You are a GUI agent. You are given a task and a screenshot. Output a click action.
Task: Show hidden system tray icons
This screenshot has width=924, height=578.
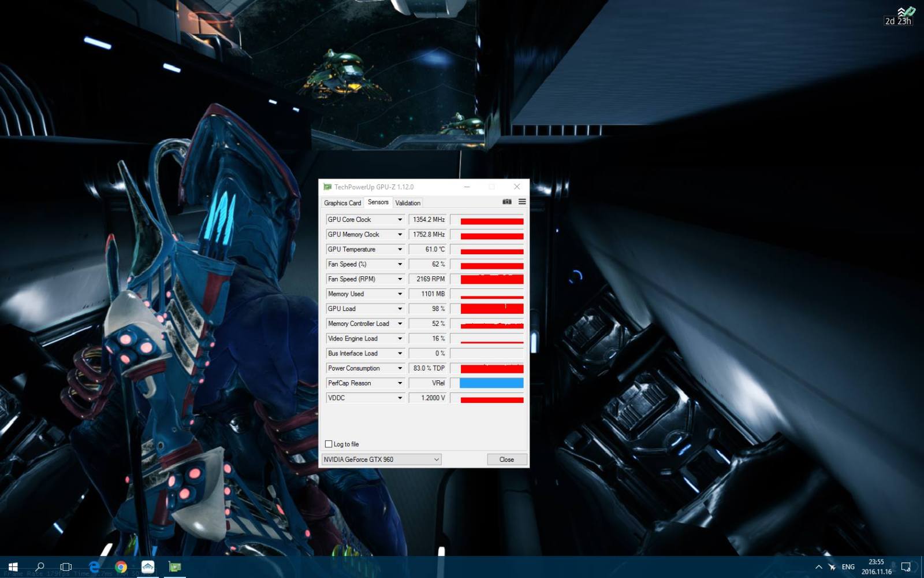(818, 567)
